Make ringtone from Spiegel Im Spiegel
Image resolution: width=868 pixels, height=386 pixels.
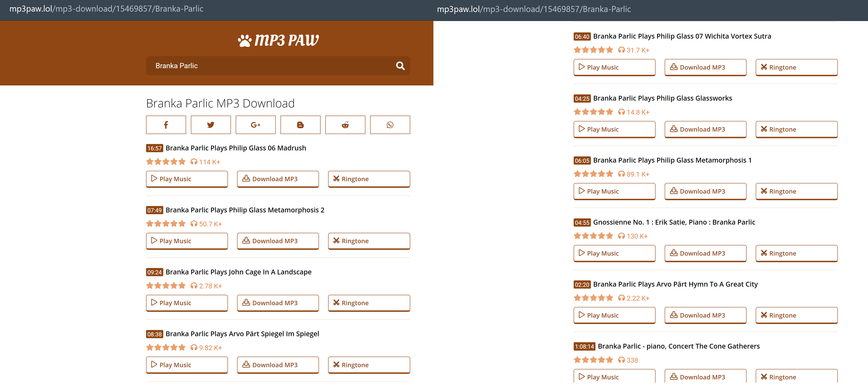tap(369, 365)
